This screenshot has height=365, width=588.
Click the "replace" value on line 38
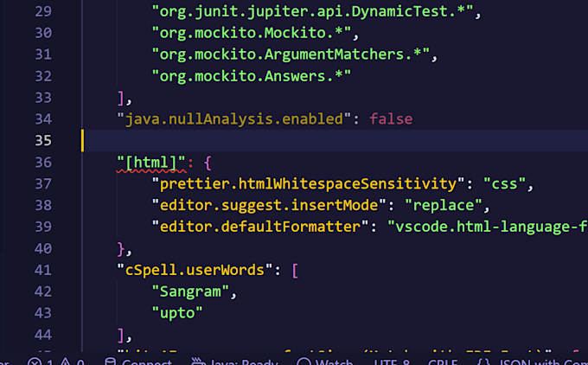point(444,205)
